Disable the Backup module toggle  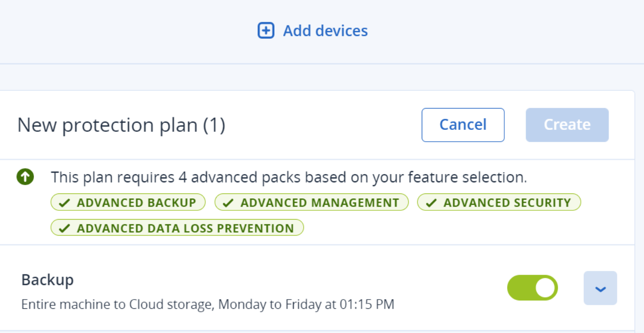click(x=532, y=288)
